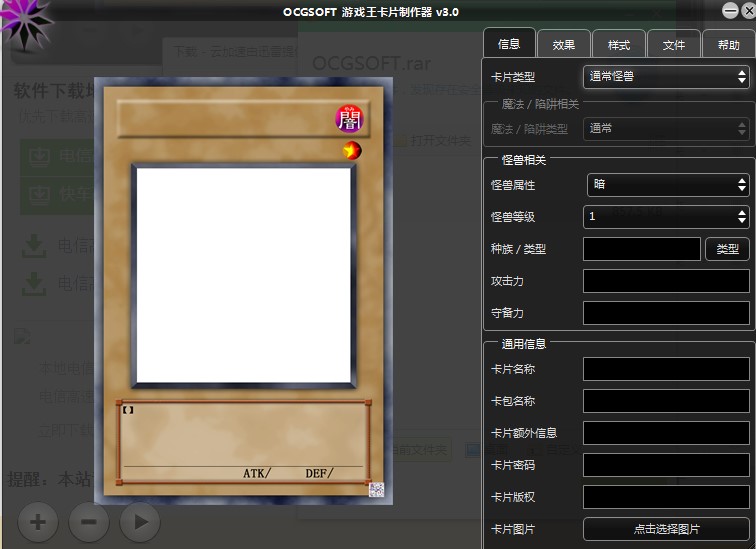Open the 卡片类型 dropdown
This screenshot has height=549, width=756.
[x=666, y=76]
